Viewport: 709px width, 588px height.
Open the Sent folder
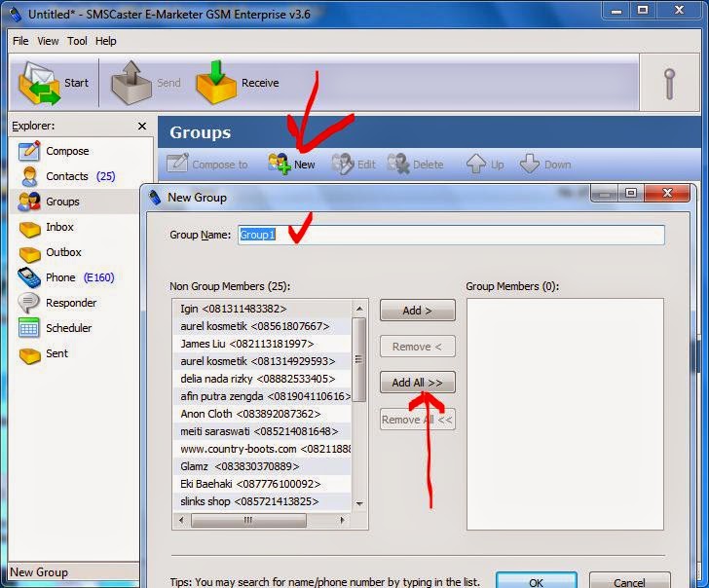pos(43,353)
